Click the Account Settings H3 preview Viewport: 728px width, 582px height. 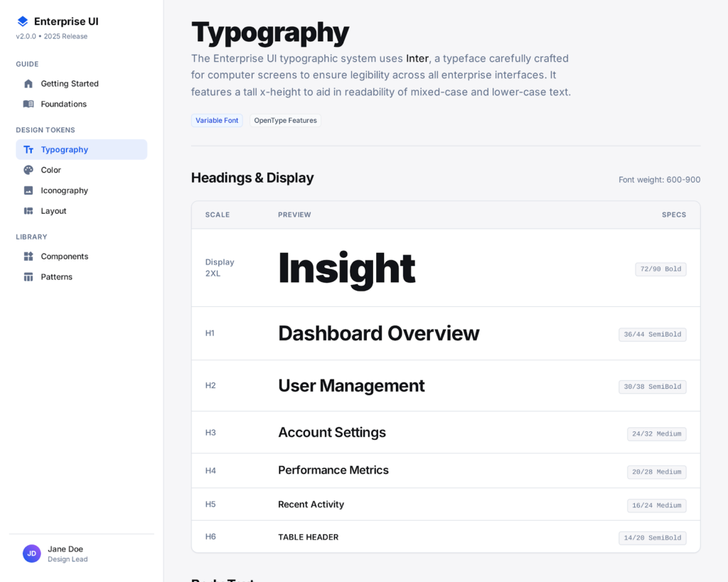point(331,433)
